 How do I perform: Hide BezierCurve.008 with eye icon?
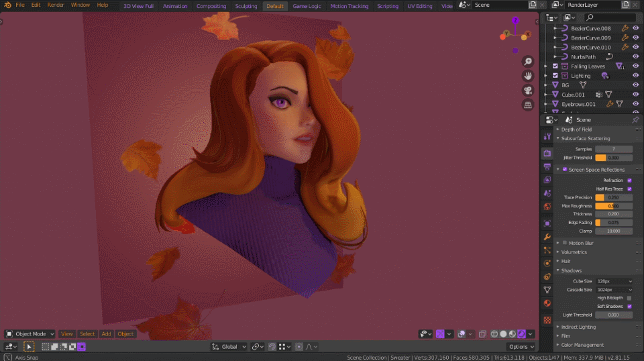[635, 28]
